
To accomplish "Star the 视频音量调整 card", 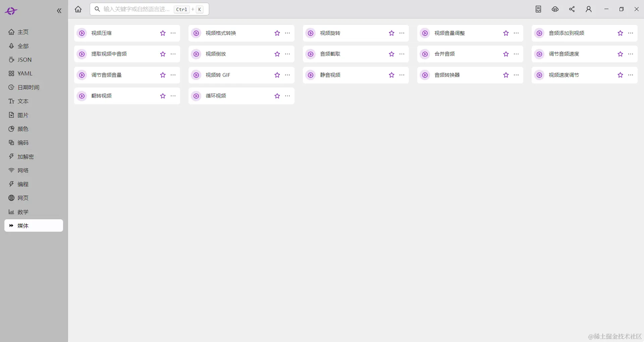I will (x=506, y=33).
